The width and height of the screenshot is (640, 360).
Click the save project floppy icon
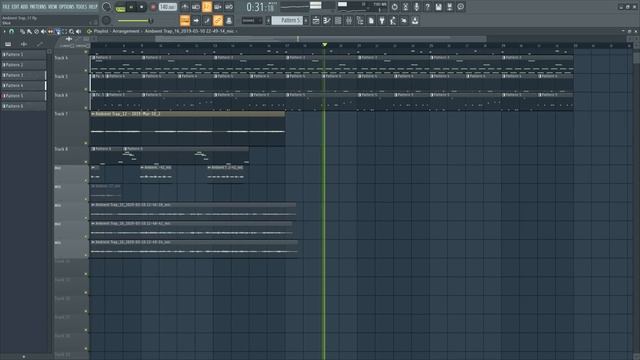tap(438, 7)
